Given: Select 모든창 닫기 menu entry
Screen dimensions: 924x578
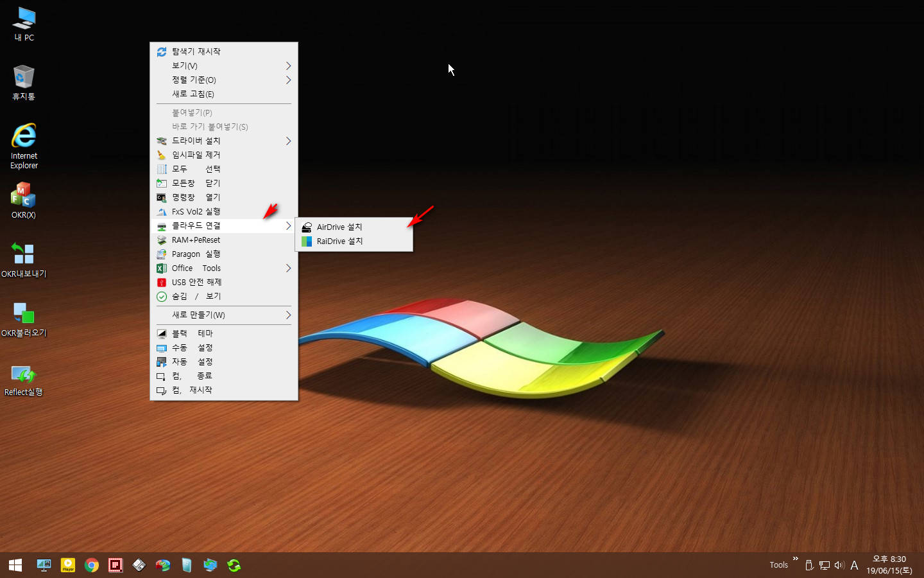Looking at the screenshot, I should [224, 183].
